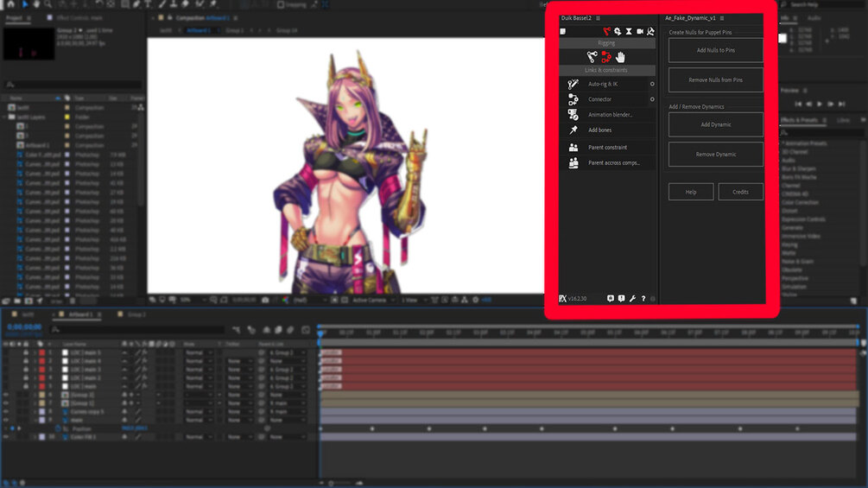This screenshot has height=488, width=868.
Task: Click Add bones in Duik
Action: click(x=607, y=130)
